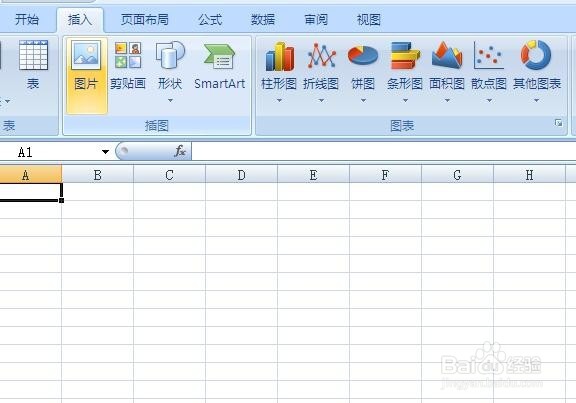Click the fx insert function button
Image resolution: width=576 pixels, height=403 pixels.
click(x=180, y=151)
